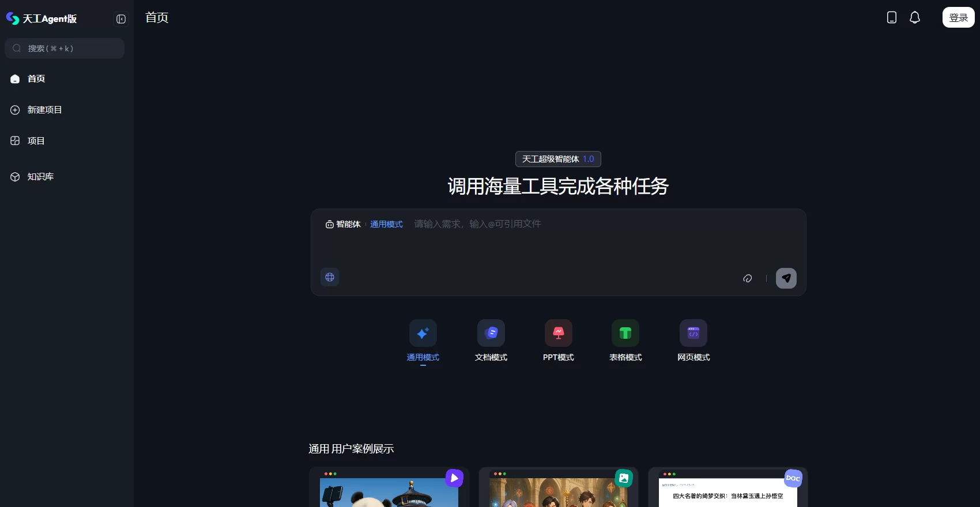This screenshot has width=980, height=507.
Task: Click the 天工超级智能体 1.0 badge
Action: pyautogui.click(x=558, y=159)
